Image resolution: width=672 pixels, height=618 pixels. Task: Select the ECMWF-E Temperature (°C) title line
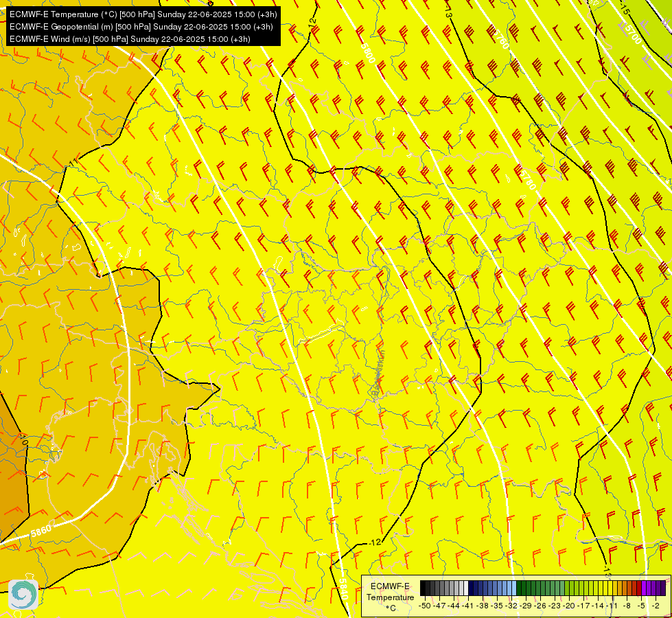click(x=143, y=14)
